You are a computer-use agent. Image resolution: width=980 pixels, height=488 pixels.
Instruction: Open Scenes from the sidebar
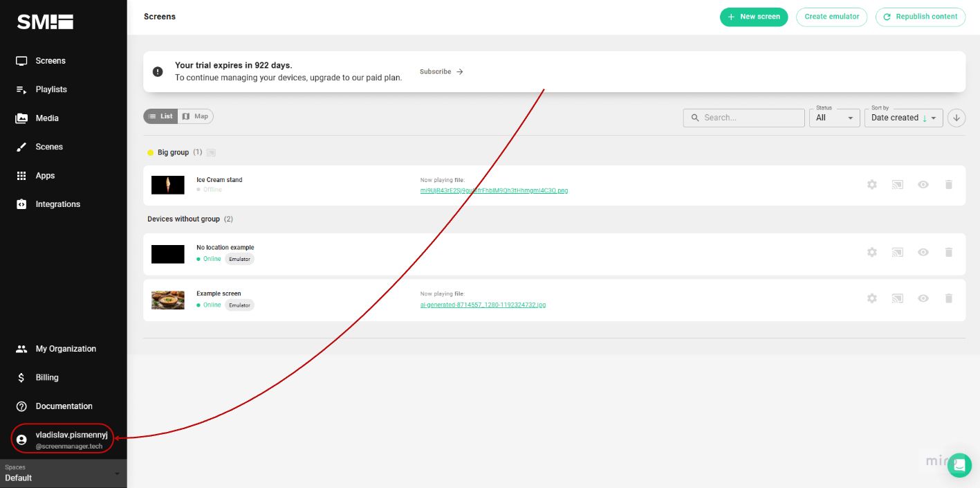(x=39, y=147)
